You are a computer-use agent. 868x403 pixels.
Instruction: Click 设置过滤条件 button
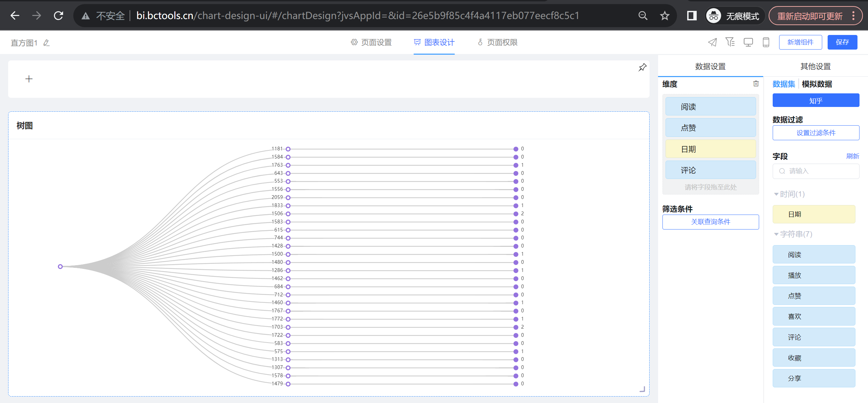tap(815, 133)
